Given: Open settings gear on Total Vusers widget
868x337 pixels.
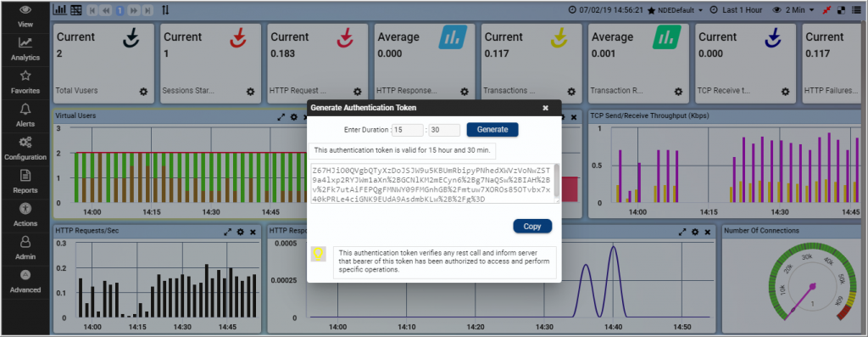Looking at the screenshot, I should pyautogui.click(x=143, y=92).
